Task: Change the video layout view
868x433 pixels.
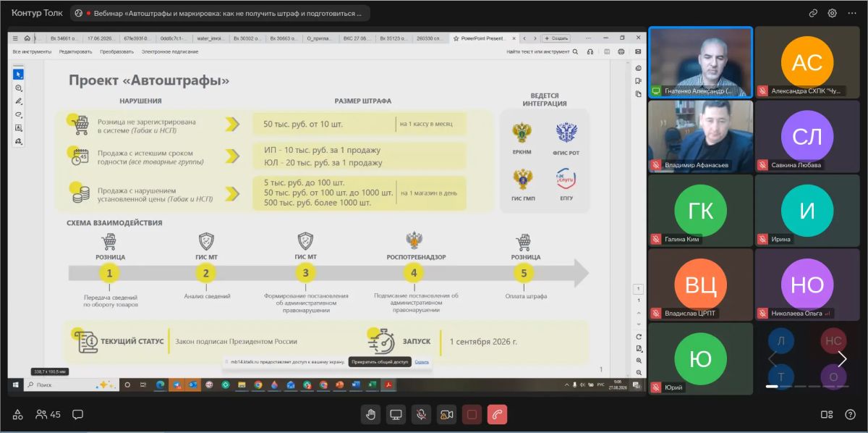Action: (827, 415)
